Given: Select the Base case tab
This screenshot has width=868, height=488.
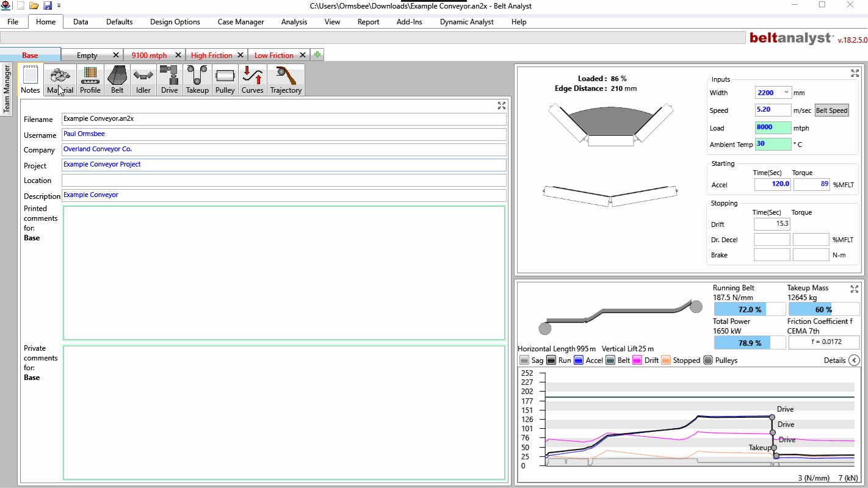Looking at the screenshot, I should (x=30, y=56).
